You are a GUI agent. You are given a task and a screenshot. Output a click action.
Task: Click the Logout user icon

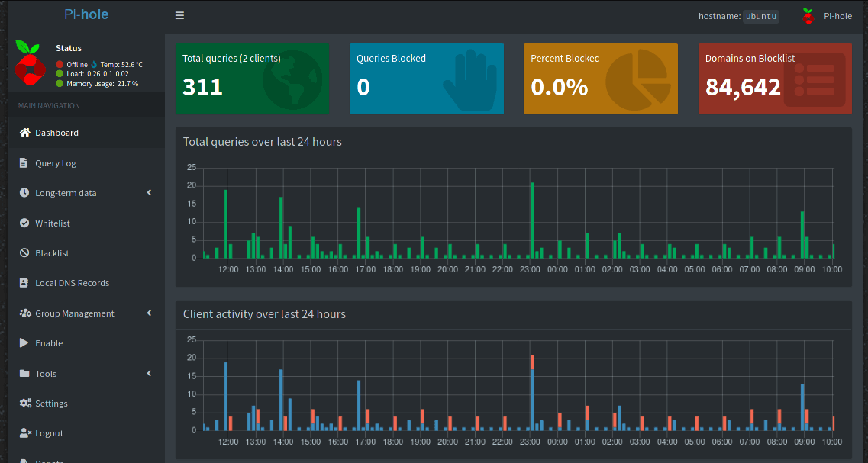24,433
